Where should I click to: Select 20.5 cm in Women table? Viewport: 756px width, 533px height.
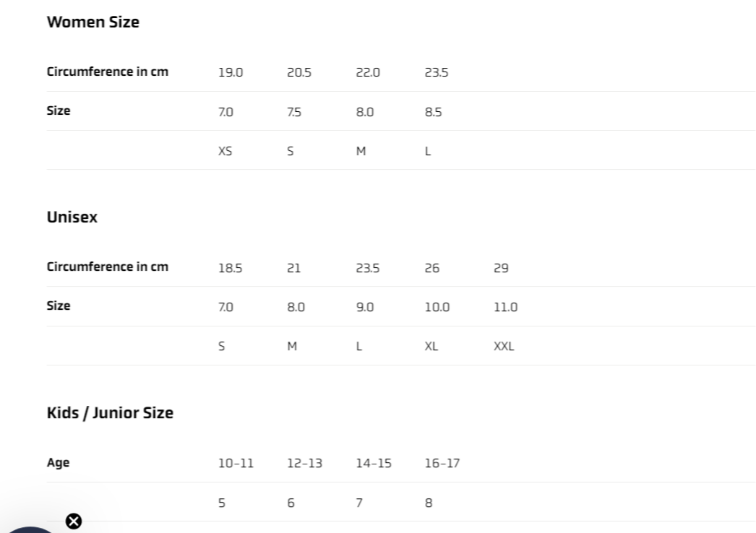[299, 72]
